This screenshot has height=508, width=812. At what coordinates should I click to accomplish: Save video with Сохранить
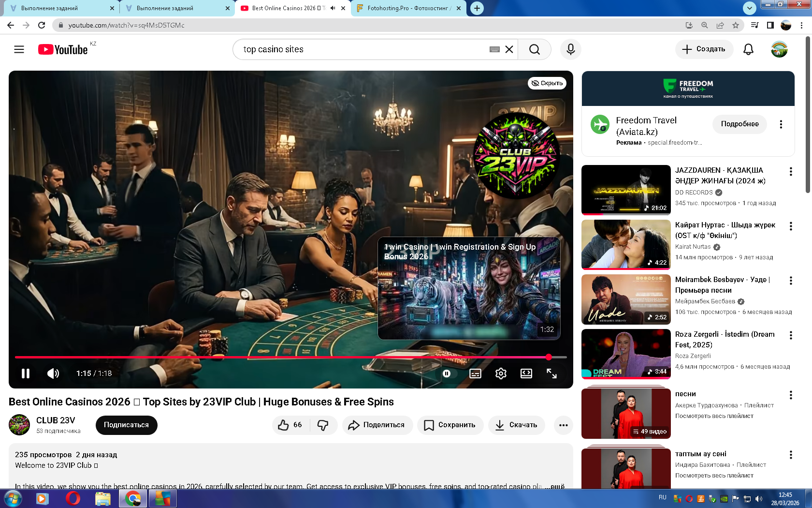[450, 425]
